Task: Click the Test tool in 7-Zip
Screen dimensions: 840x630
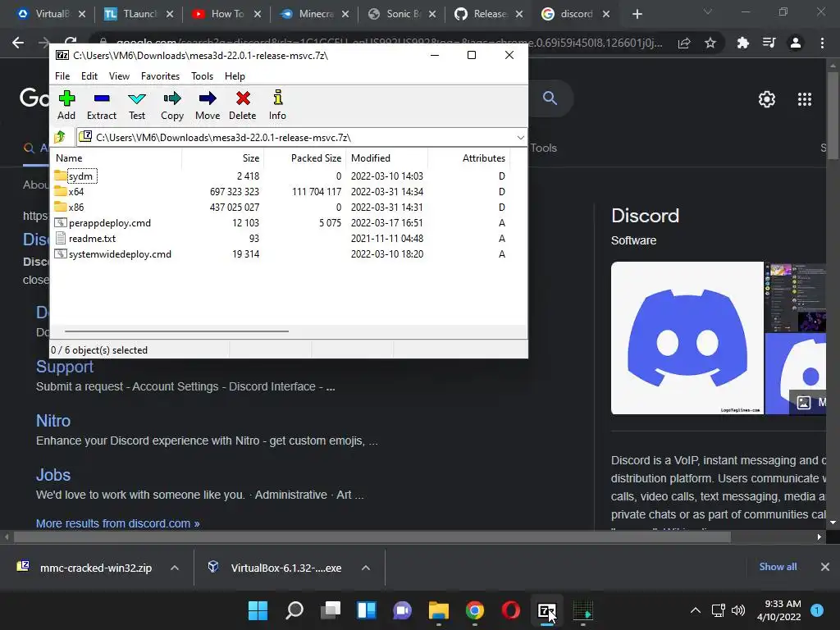Action: (137, 105)
